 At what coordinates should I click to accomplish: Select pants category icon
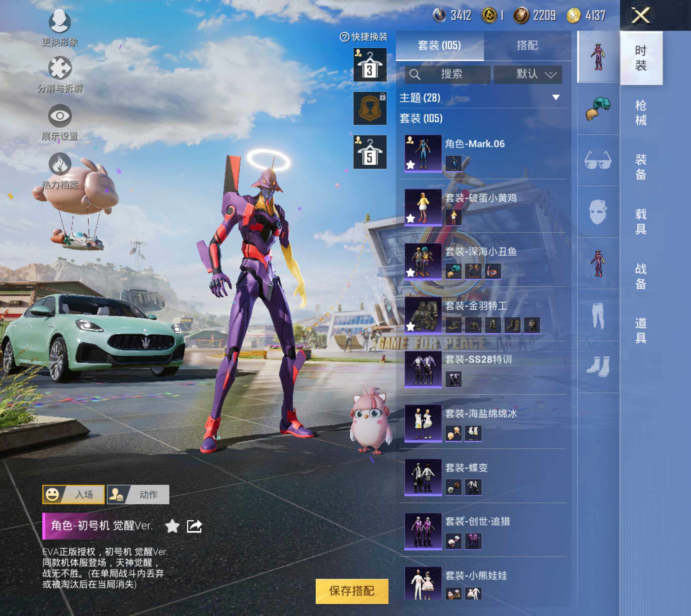[x=598, y=315]
